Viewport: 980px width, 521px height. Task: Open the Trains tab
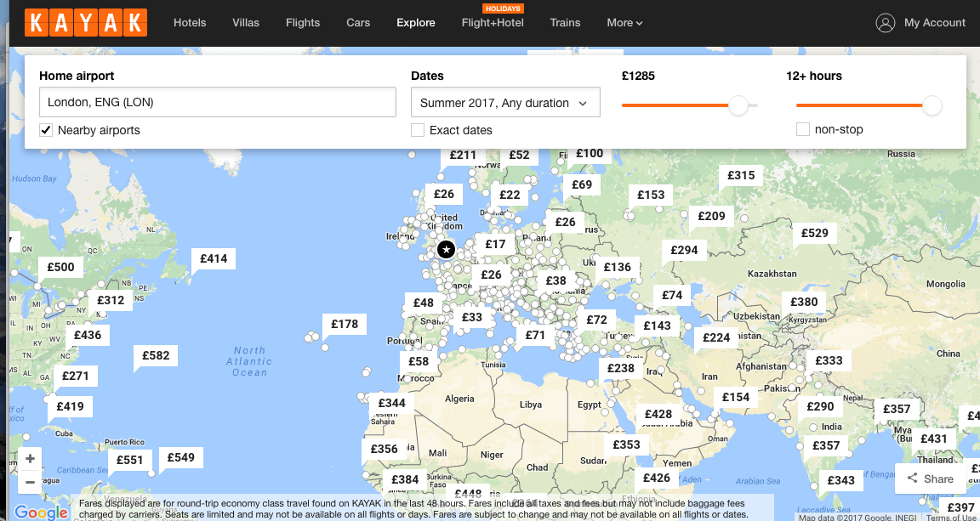(x=565, y=22)
